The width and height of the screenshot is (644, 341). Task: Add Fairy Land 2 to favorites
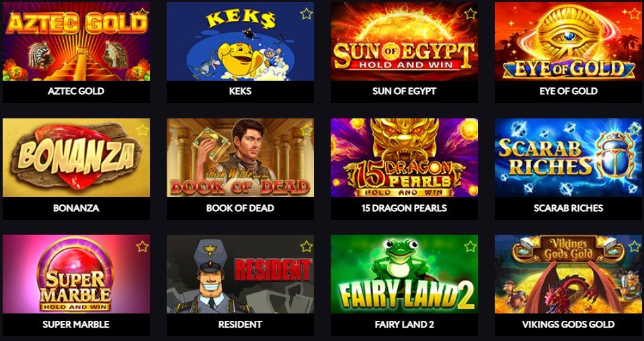click(471, 246)
